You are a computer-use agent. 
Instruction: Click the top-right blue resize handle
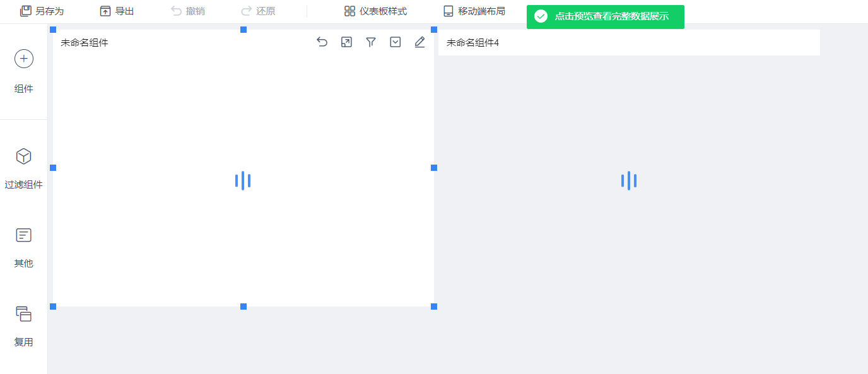434,30
